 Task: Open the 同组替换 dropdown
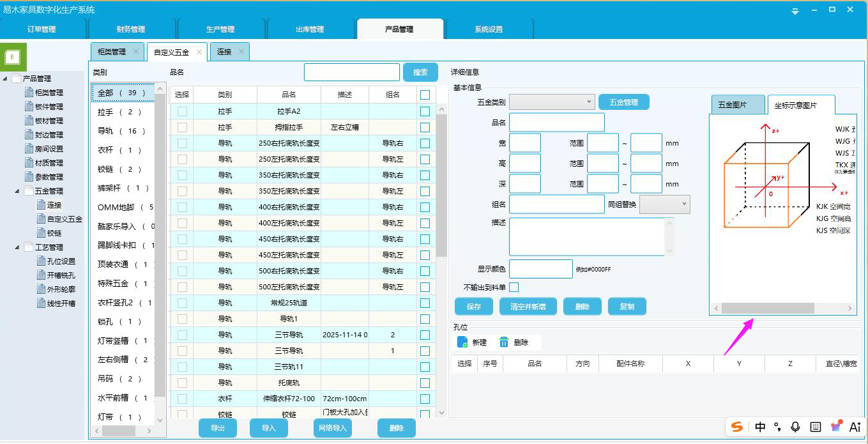pyautogui.click(x=665, y=204)
